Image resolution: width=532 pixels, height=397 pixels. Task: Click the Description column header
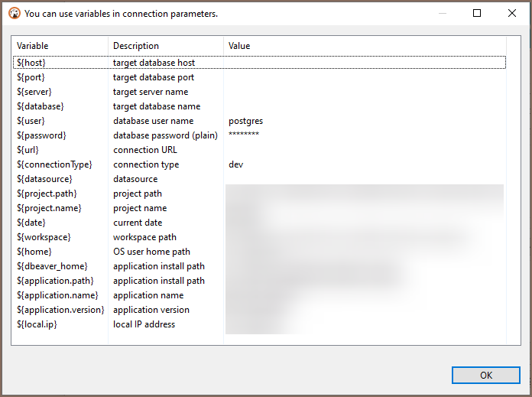point(136,46)
